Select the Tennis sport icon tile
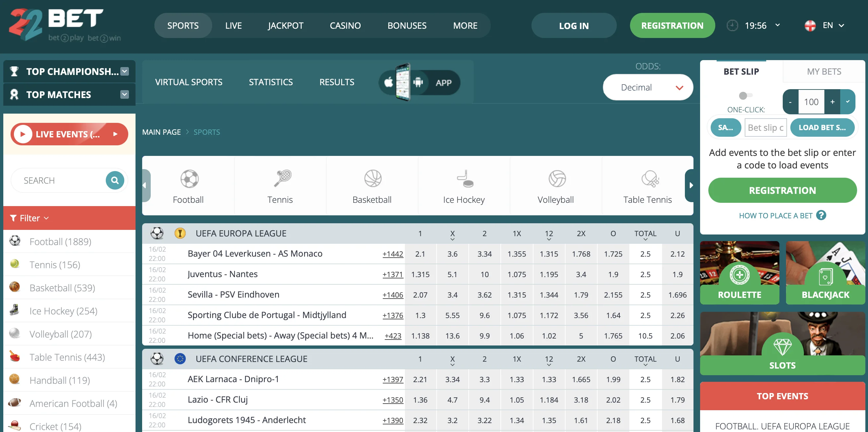This screenshot has width=868, height=432. [x=280, y=186]
